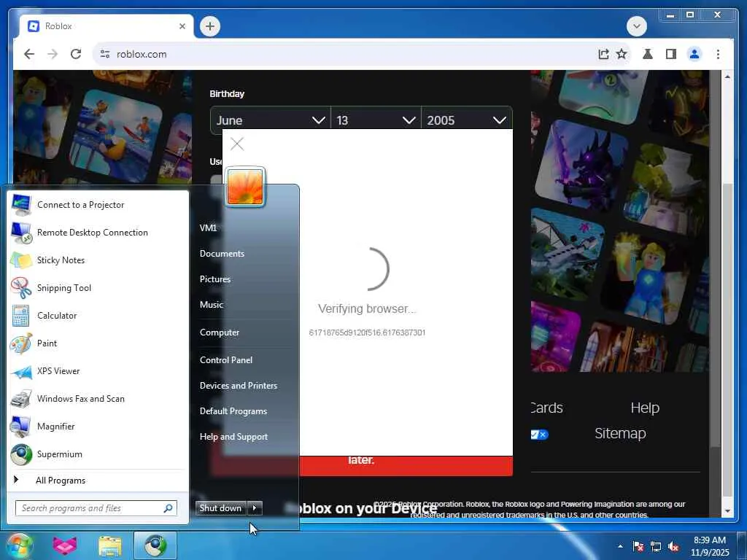Close the Roblox tab
The image size is (747, 560).
[182, 26]
